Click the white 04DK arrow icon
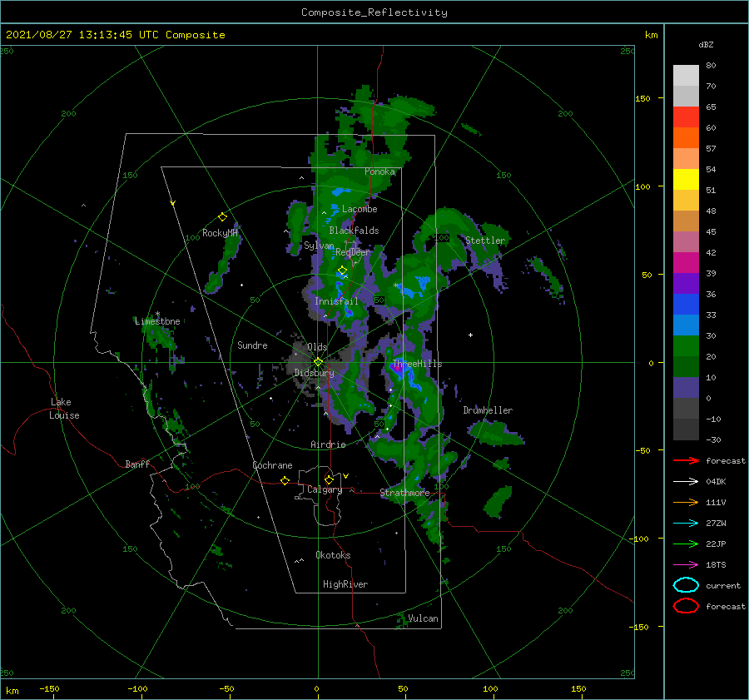Viewport: 749px width, 700px height. pos(686,481)
